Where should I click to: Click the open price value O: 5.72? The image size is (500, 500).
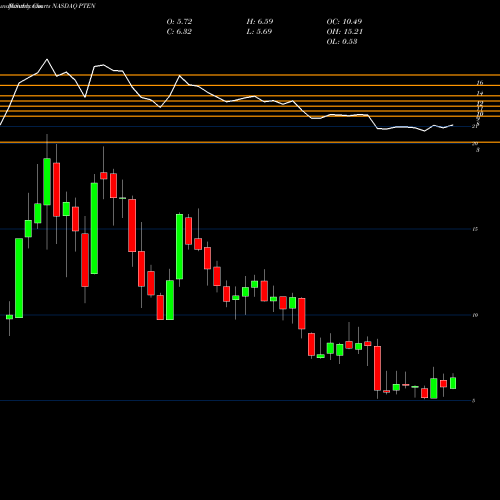[179, 22]
